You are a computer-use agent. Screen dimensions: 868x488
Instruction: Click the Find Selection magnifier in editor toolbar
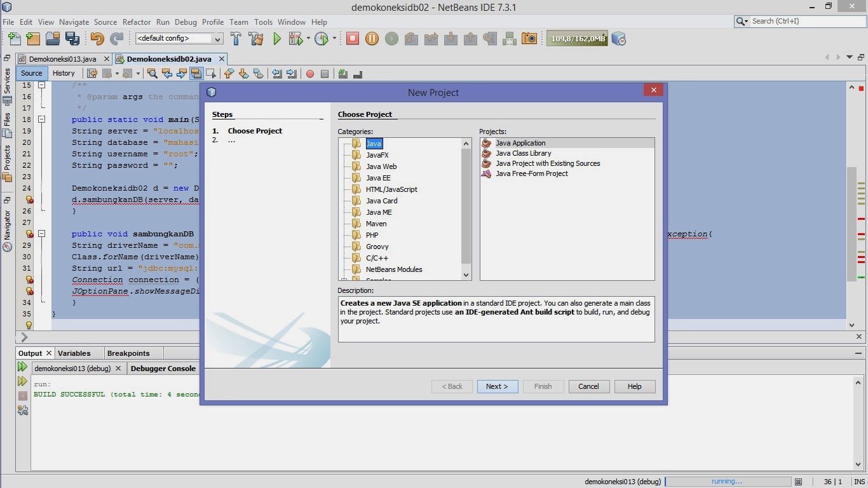153,74
